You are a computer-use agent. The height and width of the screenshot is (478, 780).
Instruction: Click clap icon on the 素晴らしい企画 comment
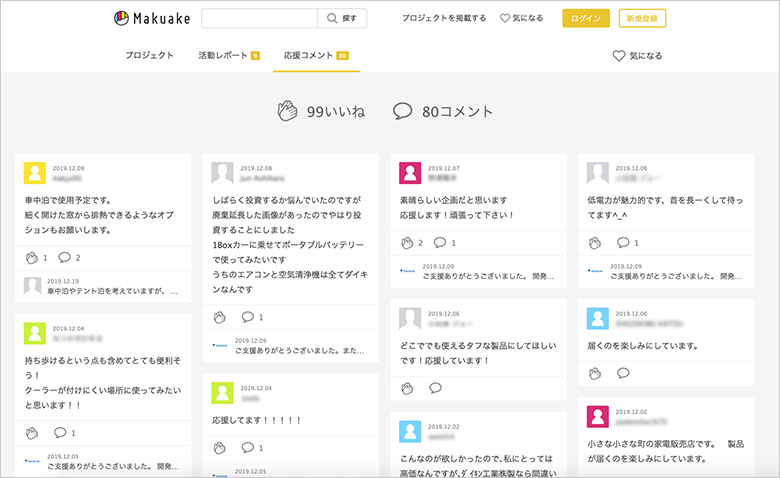407,243
